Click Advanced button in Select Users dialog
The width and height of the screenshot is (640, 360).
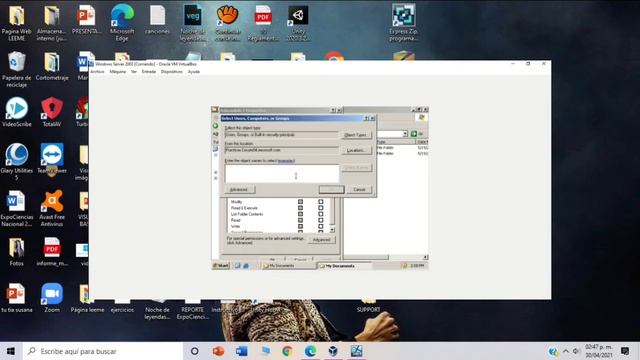[240, 189]
